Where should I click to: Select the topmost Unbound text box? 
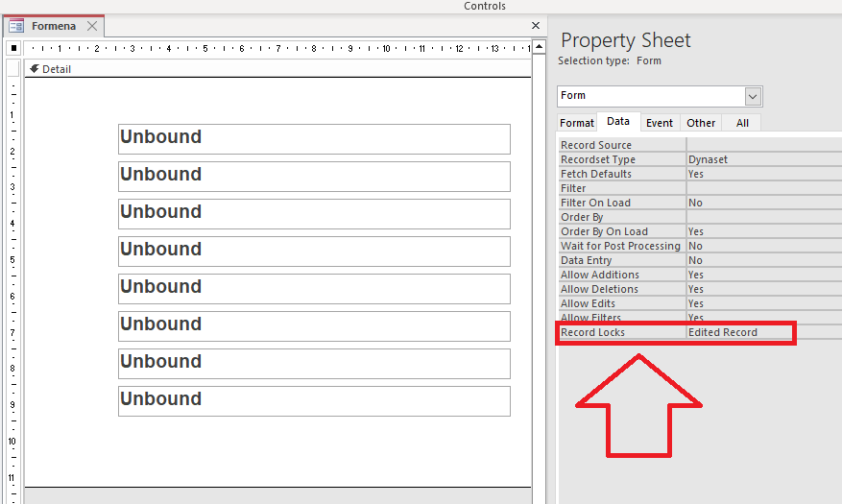(314, 138)
